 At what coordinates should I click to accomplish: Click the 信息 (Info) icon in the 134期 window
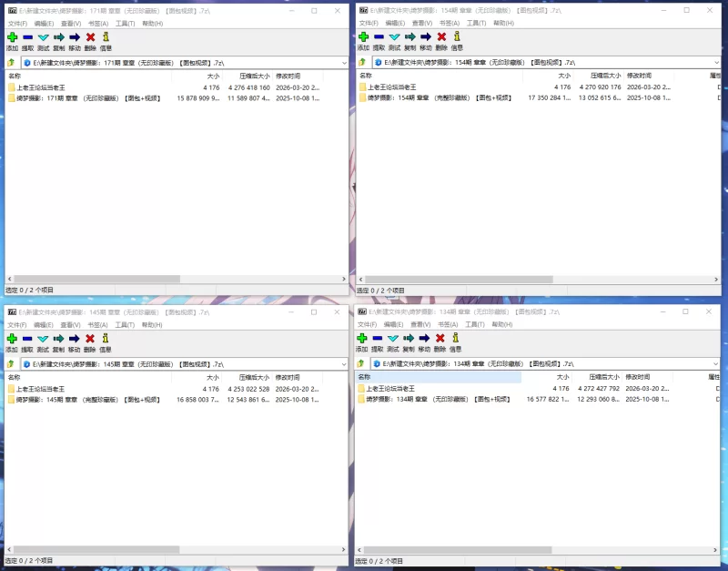457,339
